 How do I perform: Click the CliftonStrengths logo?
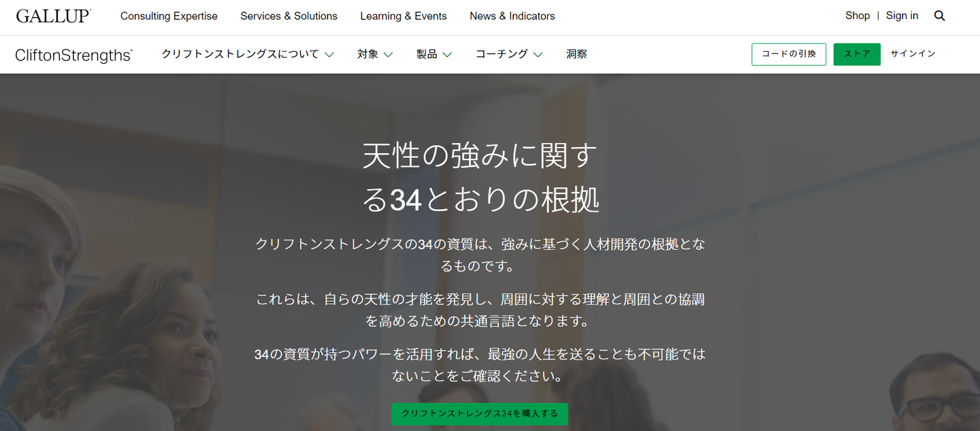coord(73,55)
